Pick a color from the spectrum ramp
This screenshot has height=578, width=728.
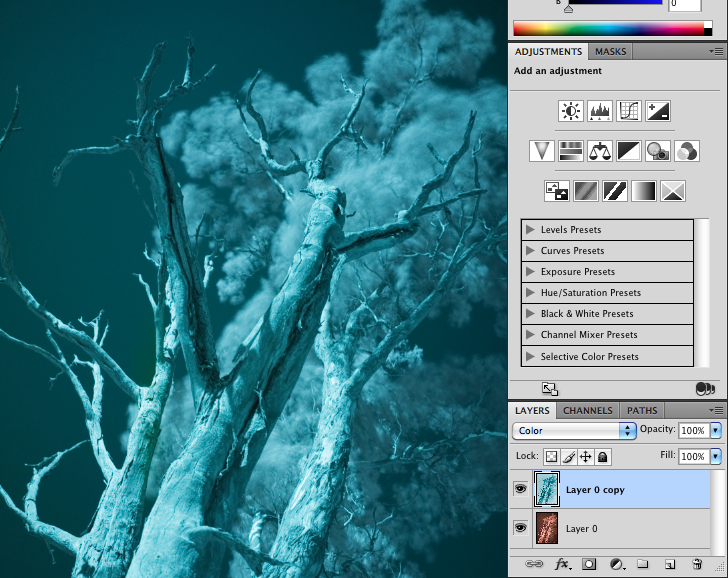pos(612,28)
